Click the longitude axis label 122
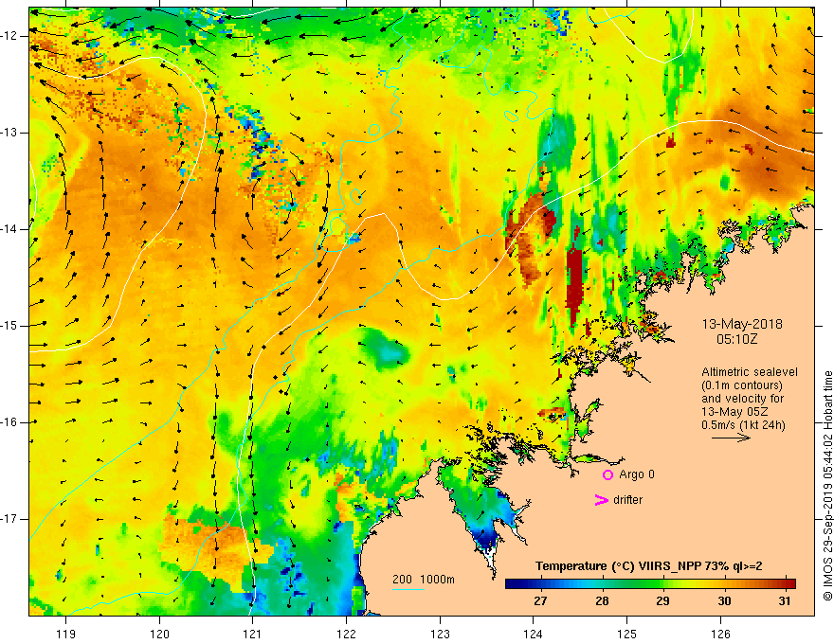Image resolution: width=834 pixels, height=644 pixels. 346,634
